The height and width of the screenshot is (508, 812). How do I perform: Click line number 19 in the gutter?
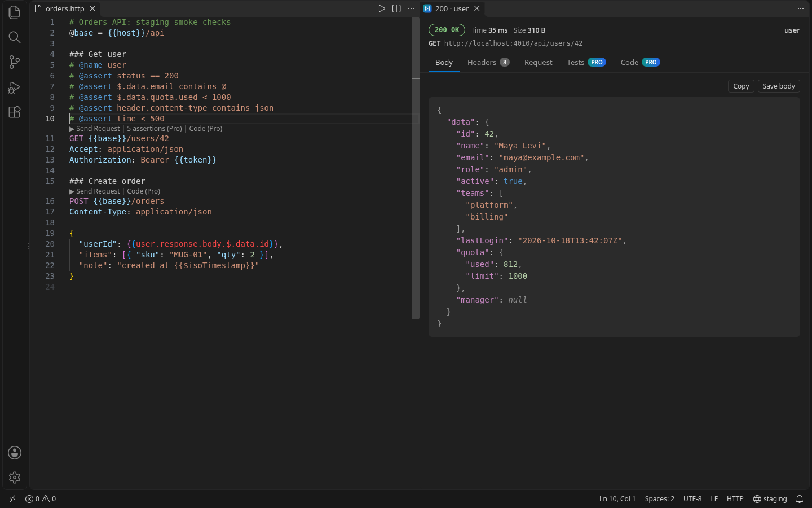point(50,233)
